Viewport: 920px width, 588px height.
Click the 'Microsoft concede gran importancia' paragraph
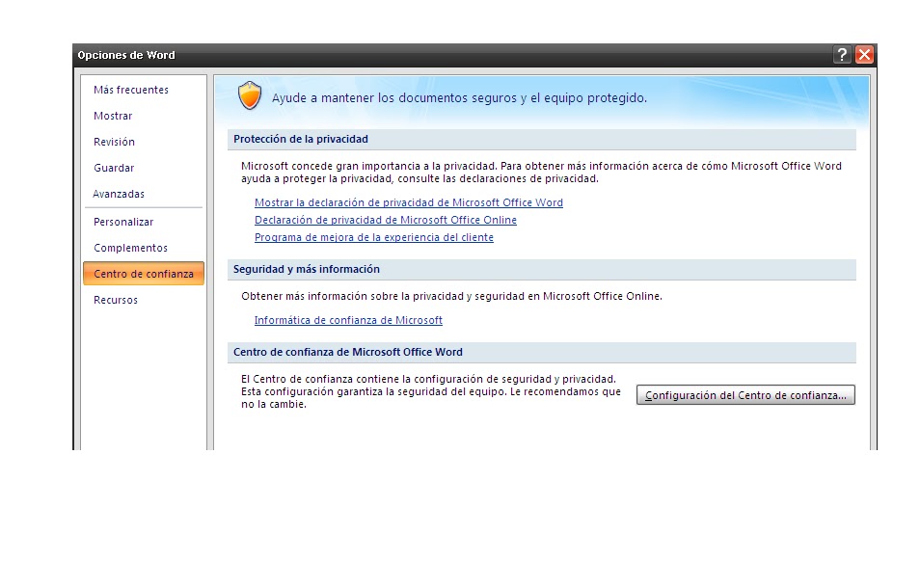[x=541, y=173]
